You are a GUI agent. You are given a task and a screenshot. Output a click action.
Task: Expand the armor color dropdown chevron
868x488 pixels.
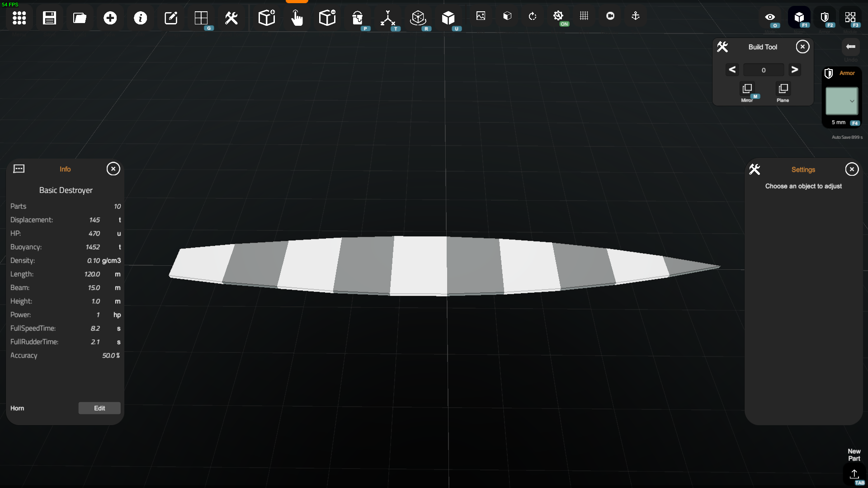852,101
